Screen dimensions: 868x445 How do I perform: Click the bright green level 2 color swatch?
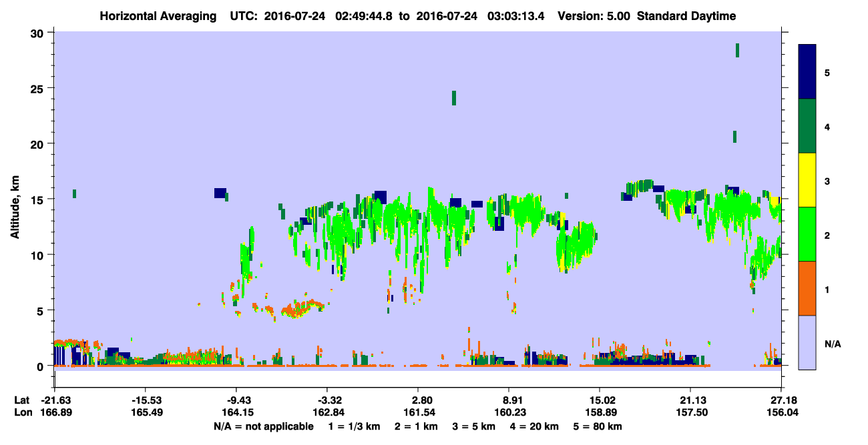pyautogui.click(x=807, y=234)
